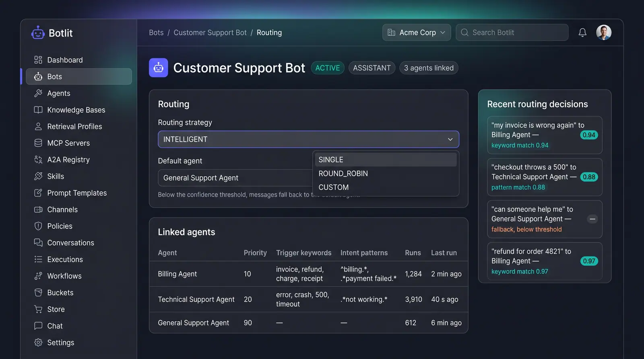Click the Last run column header
Screen dimensions: 644x359
tap(444, 253)
